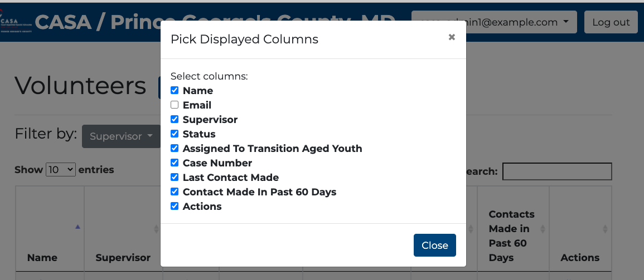Dismiss the modal using the × icon
This screenshot has height=280, width=644.
pyautogui.click(x=452, y=37)
